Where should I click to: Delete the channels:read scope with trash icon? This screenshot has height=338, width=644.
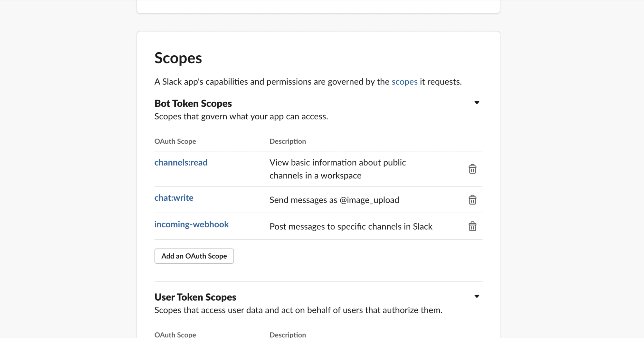tap(472, 169)
